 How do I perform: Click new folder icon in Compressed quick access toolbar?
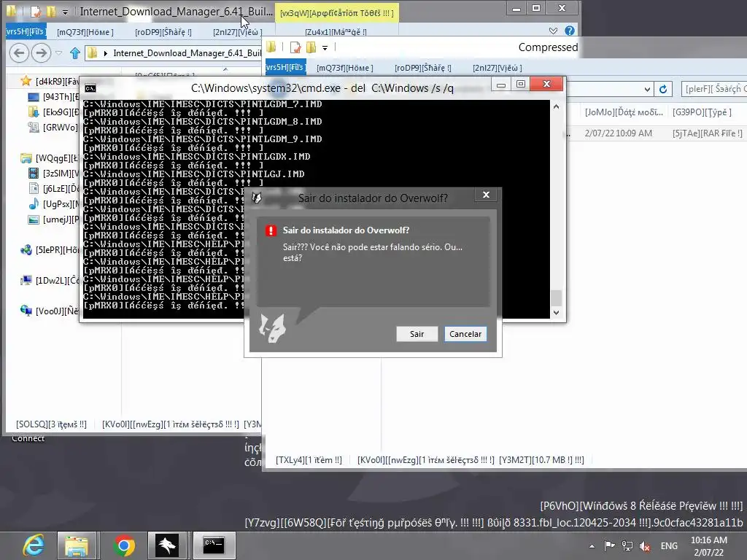(311, 47)
